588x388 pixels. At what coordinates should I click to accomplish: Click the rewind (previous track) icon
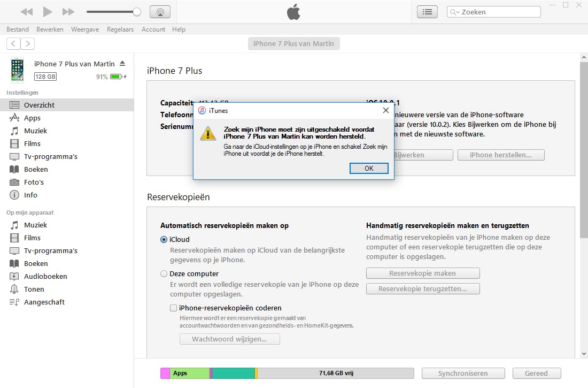27,12
